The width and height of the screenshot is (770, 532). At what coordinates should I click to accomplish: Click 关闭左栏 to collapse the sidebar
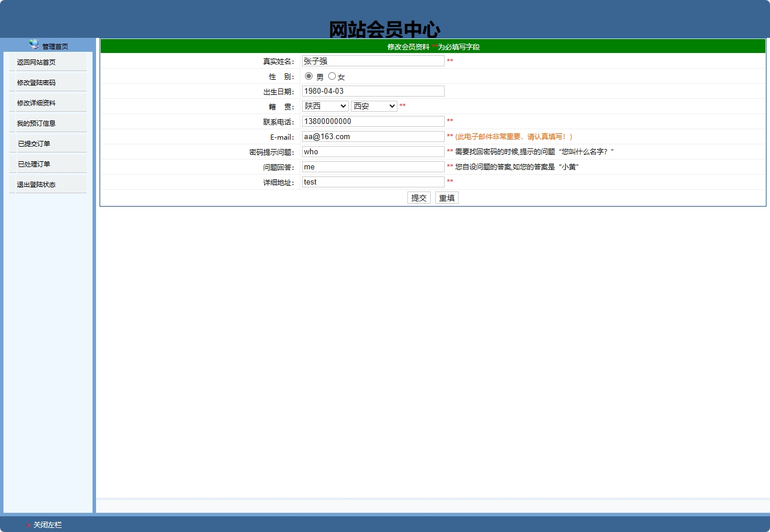point(46,524)
